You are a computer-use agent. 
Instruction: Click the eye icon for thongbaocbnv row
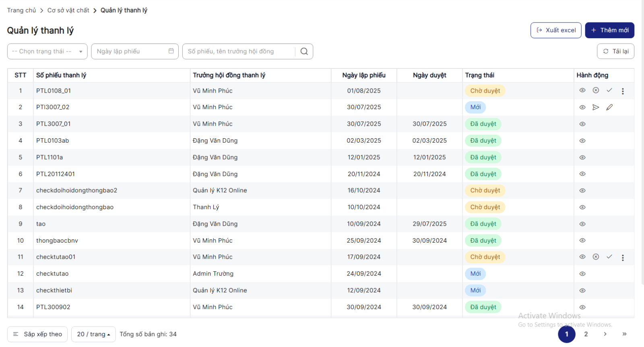(582, 241)
